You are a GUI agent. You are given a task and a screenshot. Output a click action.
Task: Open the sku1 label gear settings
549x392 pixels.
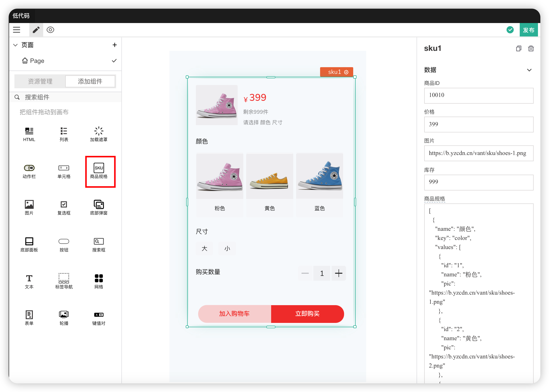click(346, 72)
